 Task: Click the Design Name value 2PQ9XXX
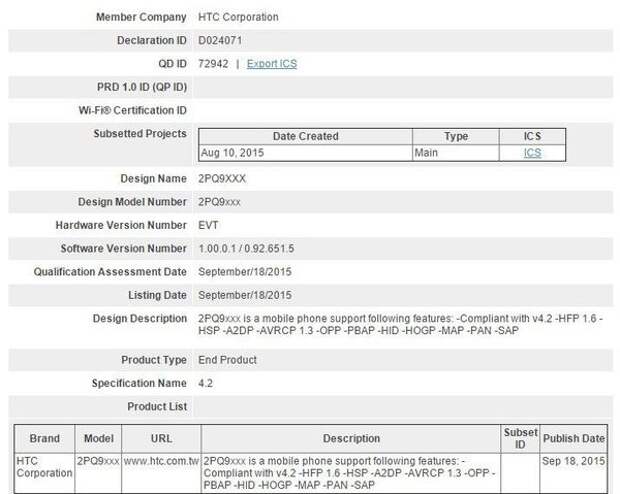coord(222,179)
